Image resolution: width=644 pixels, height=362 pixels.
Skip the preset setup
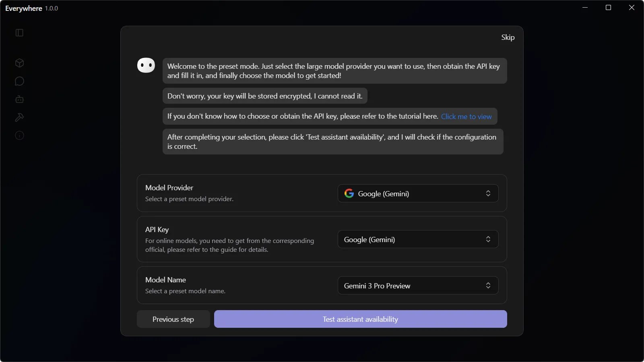click(508, 37)
